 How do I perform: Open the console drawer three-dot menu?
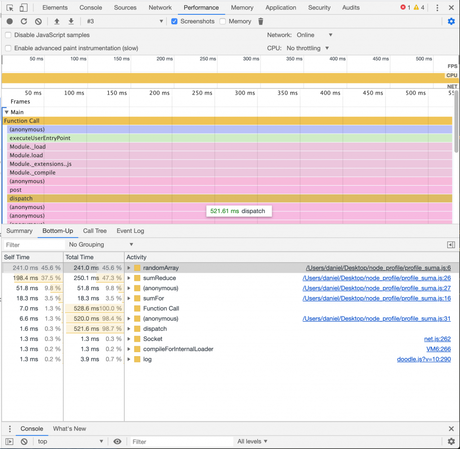point(10,429)
